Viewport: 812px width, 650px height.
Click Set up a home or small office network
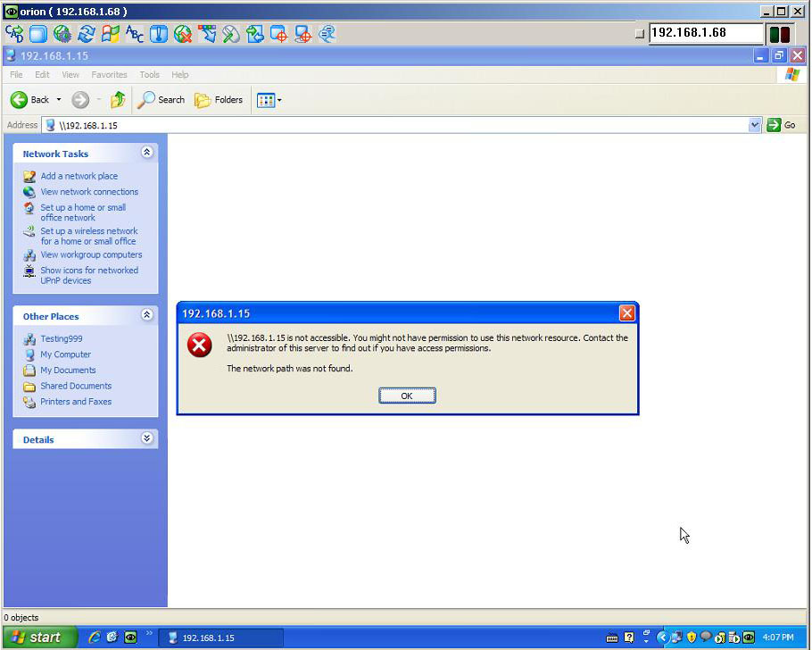(x=83, y=212)
